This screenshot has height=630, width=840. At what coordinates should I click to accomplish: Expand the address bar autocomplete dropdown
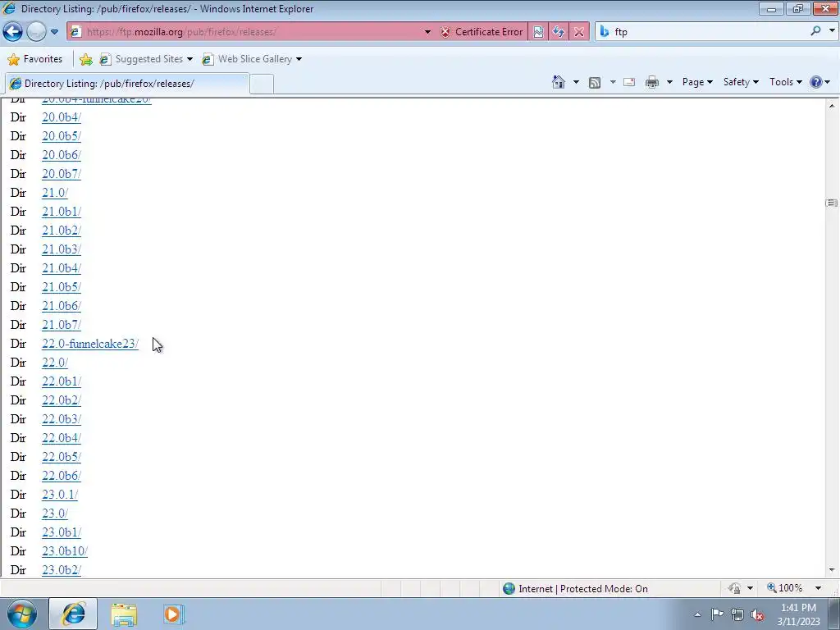427,32
